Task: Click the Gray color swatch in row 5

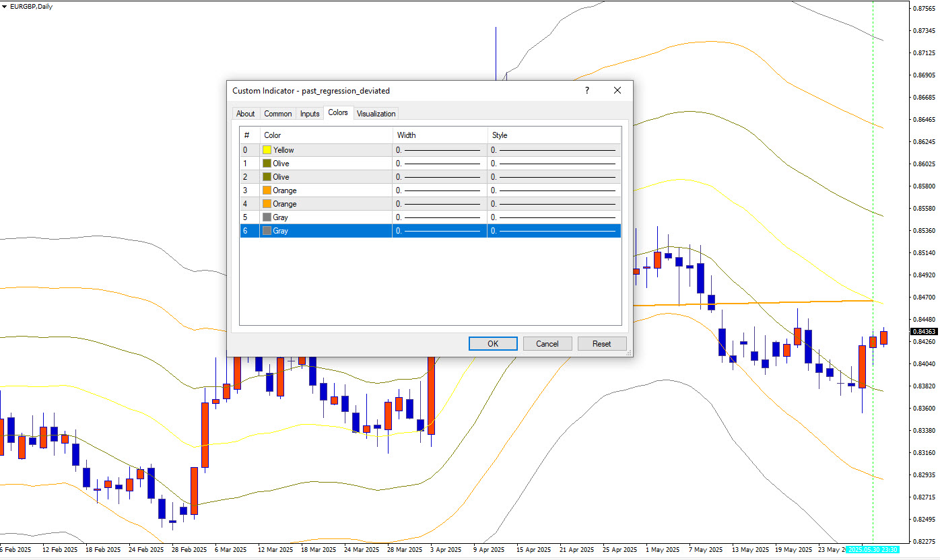Action: pos(267,217)
